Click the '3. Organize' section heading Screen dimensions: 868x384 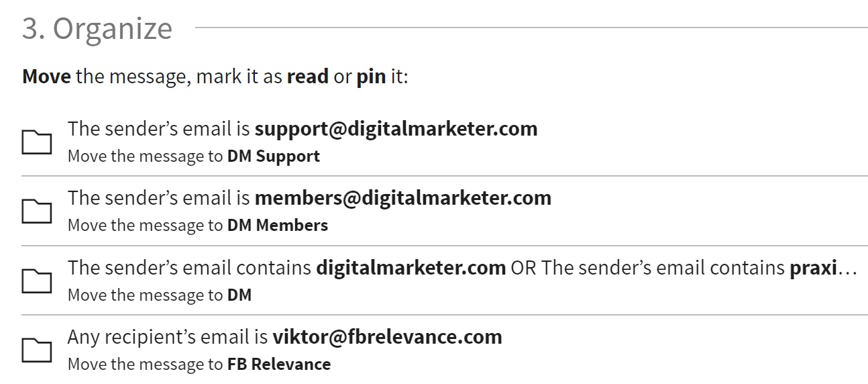pos(97,29)
